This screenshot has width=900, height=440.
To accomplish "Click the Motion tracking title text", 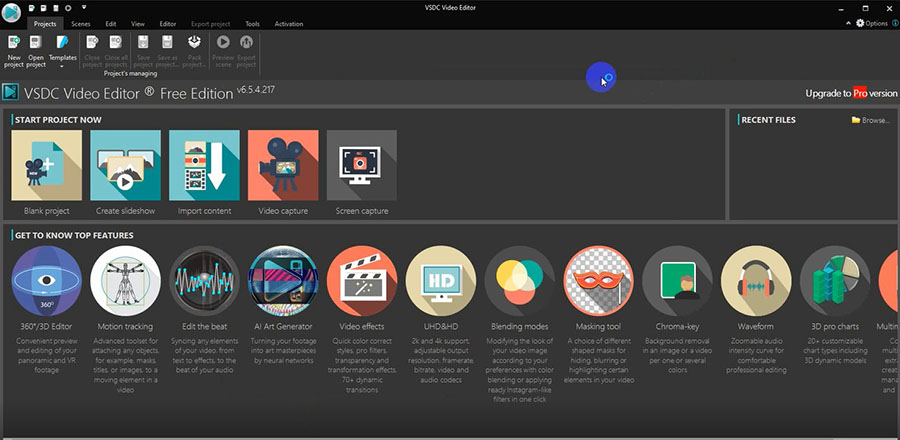I will click(125, 326).
